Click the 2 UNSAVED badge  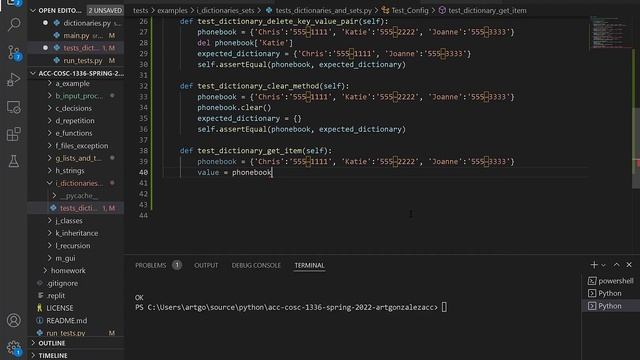[105, 10]
